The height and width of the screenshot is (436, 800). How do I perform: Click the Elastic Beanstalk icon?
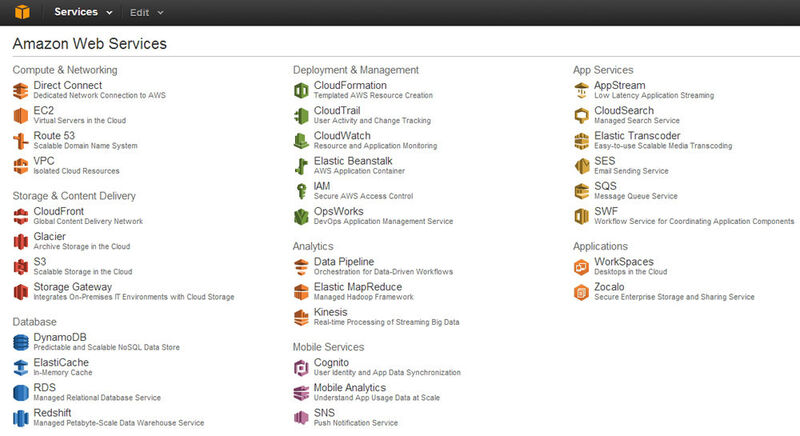(301, 166)
